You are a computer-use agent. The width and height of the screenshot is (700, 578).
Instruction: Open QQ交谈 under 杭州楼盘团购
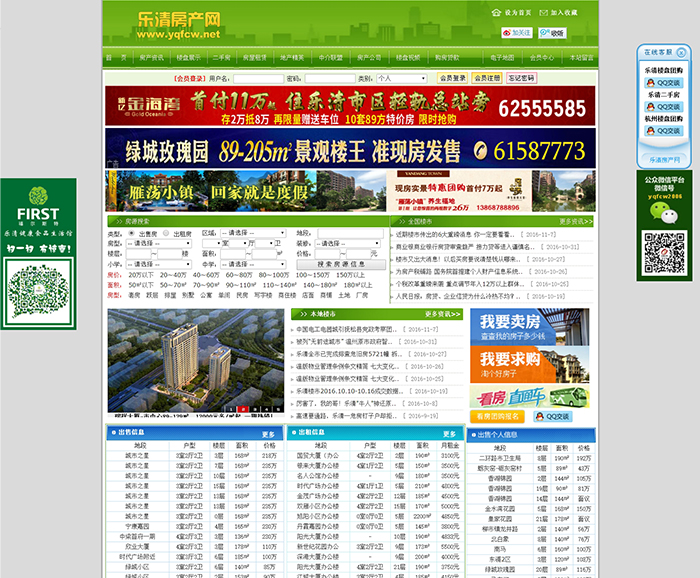point(664,131)
